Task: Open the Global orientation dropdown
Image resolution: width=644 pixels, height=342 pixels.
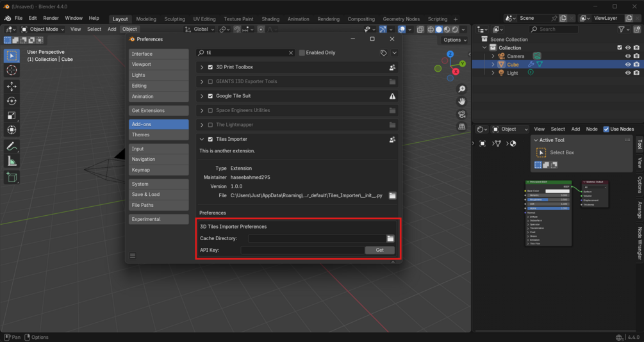Action: coord(200,29)
